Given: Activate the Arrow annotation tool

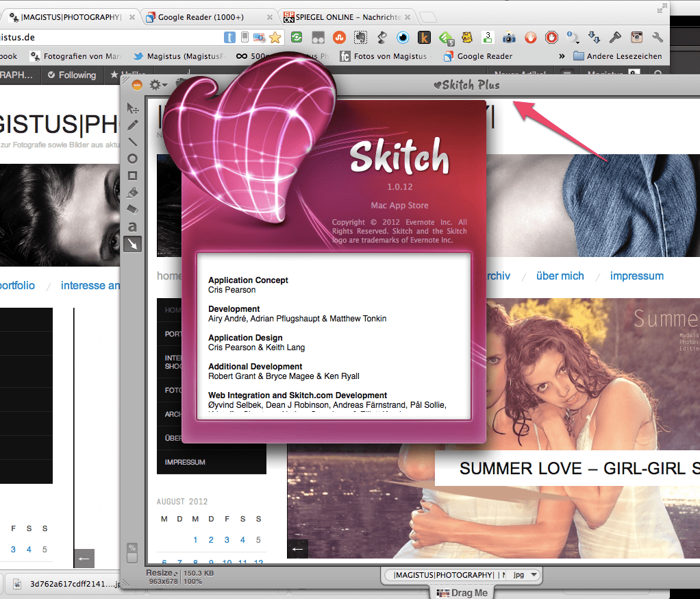Looking at the screenshot, I should point(133,243).
